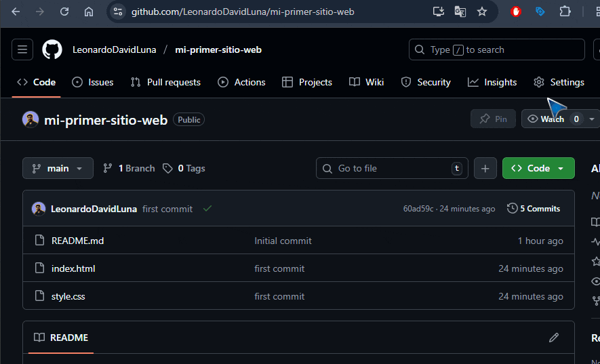This screenshot has height=364, width=600.
Task: Open the Initial commit message link
Action: [283, 241]
